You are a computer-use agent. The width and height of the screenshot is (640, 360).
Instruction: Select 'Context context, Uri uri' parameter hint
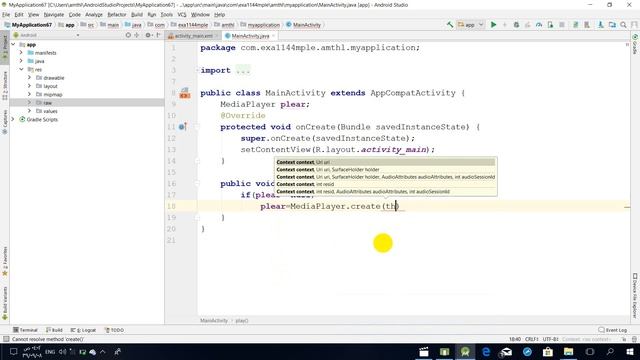pyautogui.click(x=385, y=162)
